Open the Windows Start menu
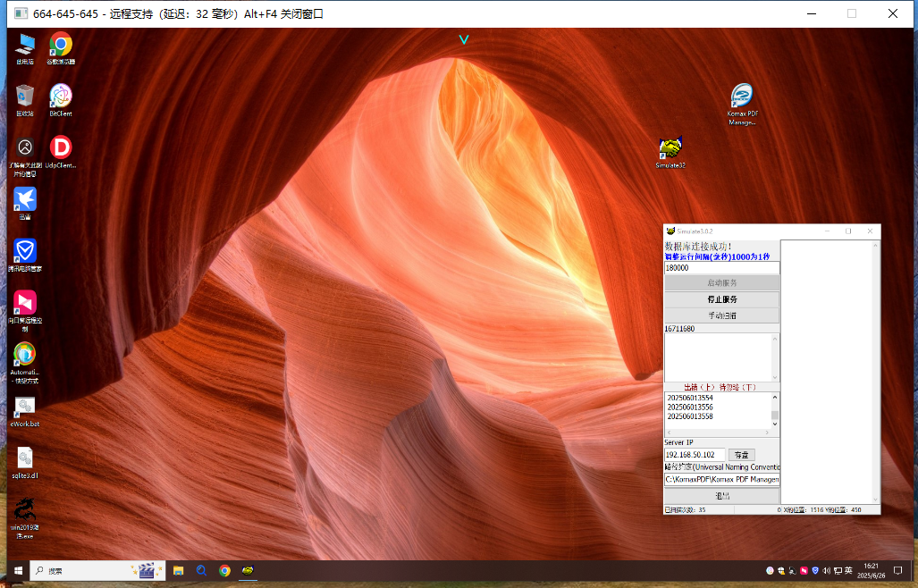Screen dimensions: 918x588 coord(18,570)
